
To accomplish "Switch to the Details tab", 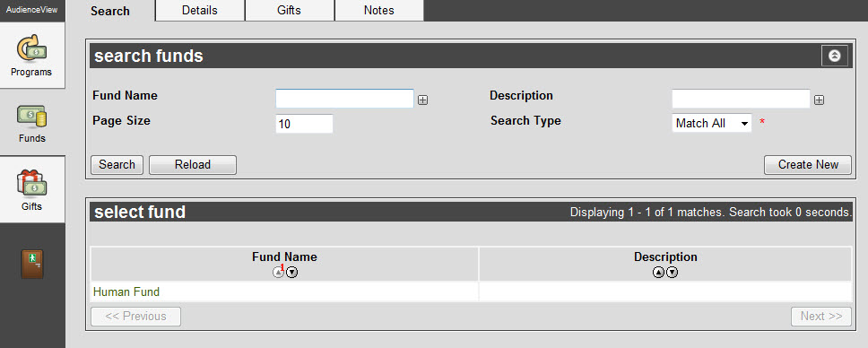I will pos(200,11).
